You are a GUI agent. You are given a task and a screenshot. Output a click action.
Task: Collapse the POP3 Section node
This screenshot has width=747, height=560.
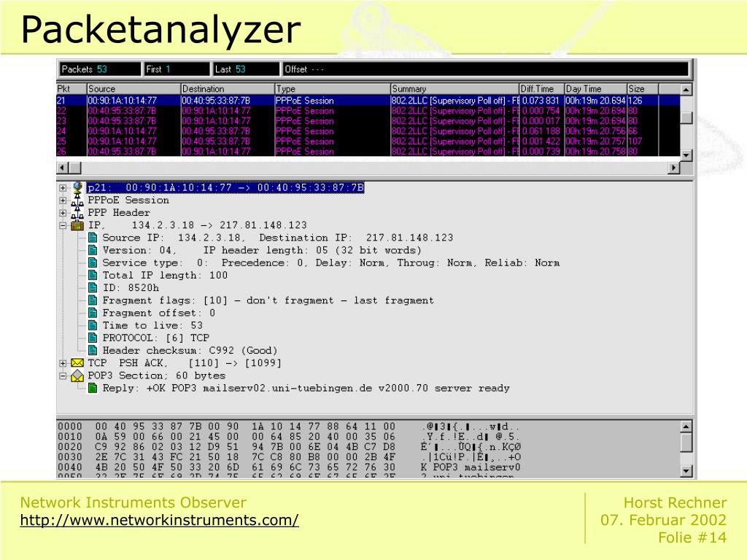coord(63,376)
